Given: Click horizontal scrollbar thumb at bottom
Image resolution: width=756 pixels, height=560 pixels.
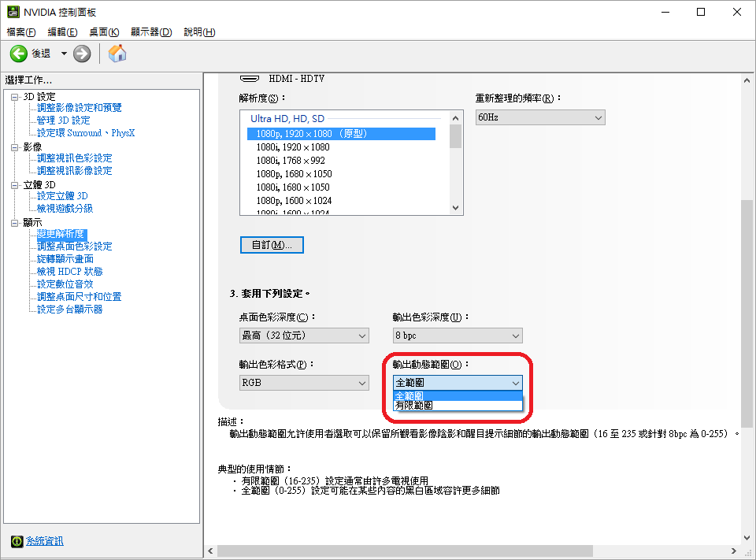Looking at the screenshot, I should (405, 551).
